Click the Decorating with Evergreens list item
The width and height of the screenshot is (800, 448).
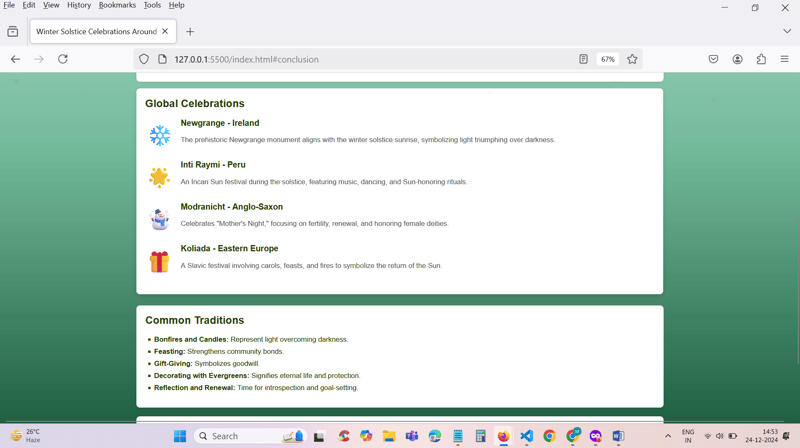[x=257, y=376]
